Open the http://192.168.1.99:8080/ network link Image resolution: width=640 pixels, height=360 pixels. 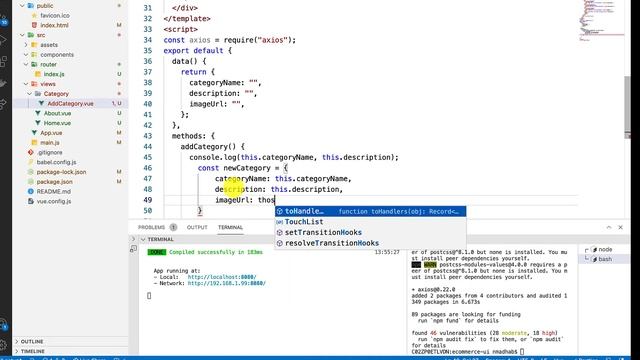(x=227, y=283)
